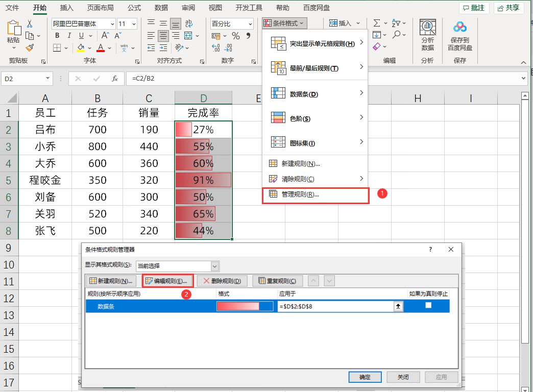Collapse range selector in 应用于 field
The height and width of the screenshot is (392, 533).
click(x=398, y=306)
